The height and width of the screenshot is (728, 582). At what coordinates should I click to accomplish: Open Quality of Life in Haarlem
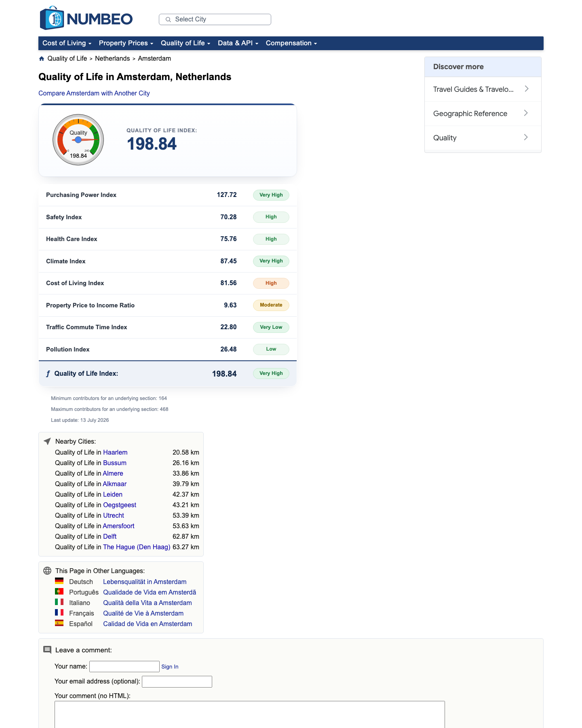tap(115, 452)
